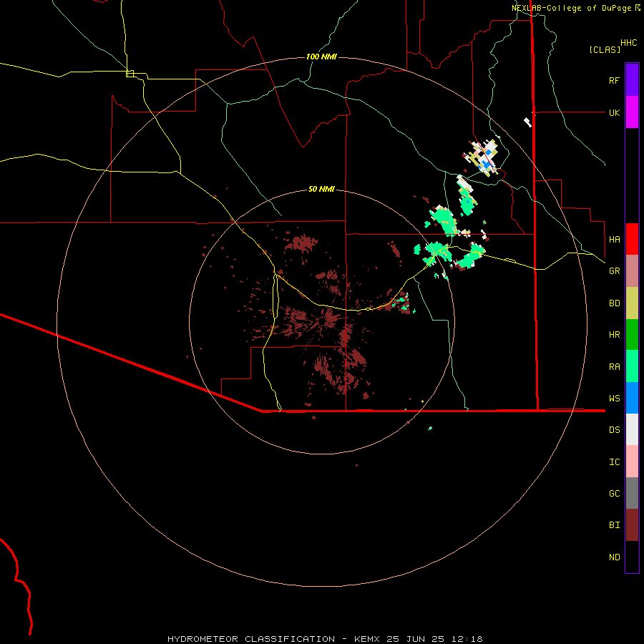Click the HA red legend swatch
The height and width of the screenshot is (644, 644).
click(632, 239)
